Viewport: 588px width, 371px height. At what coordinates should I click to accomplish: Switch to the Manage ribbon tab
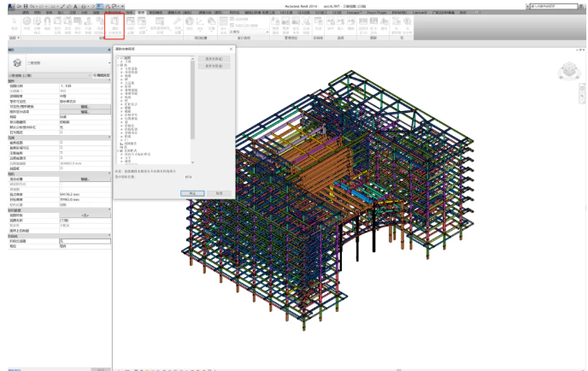[141, 12]
